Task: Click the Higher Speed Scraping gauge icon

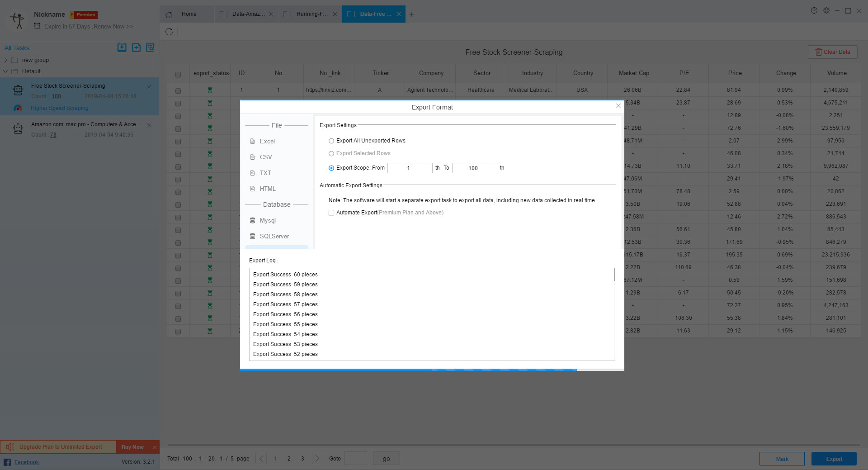Action: click(18, 108)
